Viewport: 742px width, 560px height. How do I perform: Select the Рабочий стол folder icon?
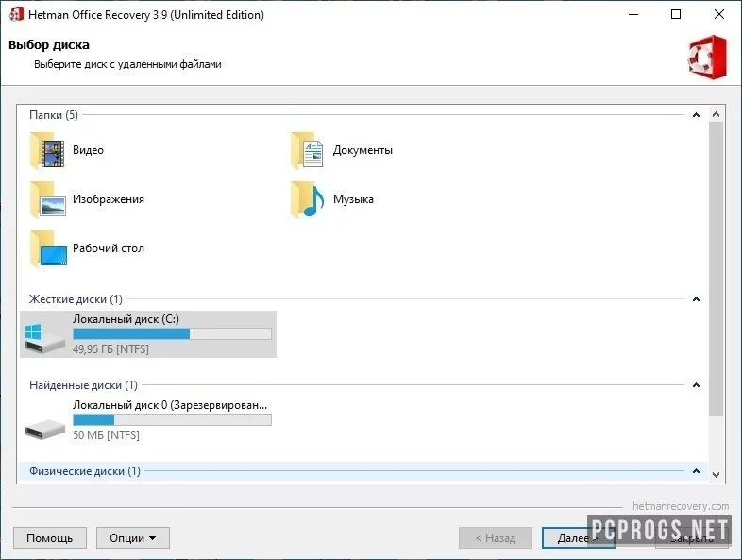tap(48, 249)
